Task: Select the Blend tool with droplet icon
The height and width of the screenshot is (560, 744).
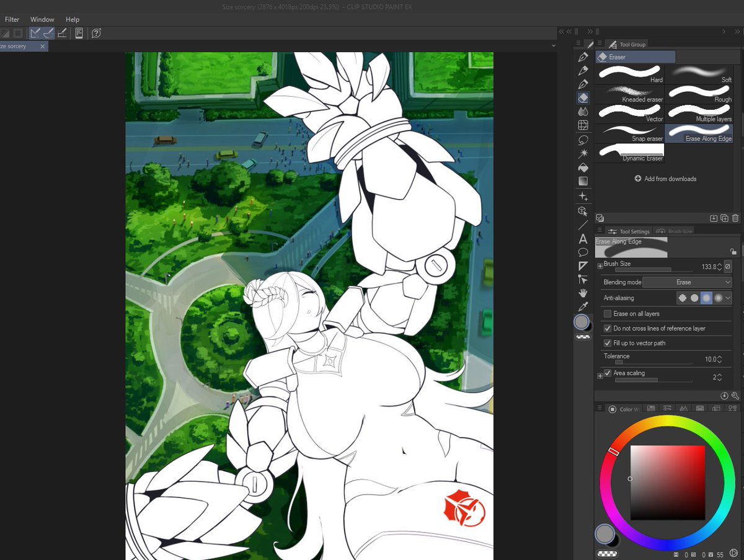Action: [x=583, y=112]
